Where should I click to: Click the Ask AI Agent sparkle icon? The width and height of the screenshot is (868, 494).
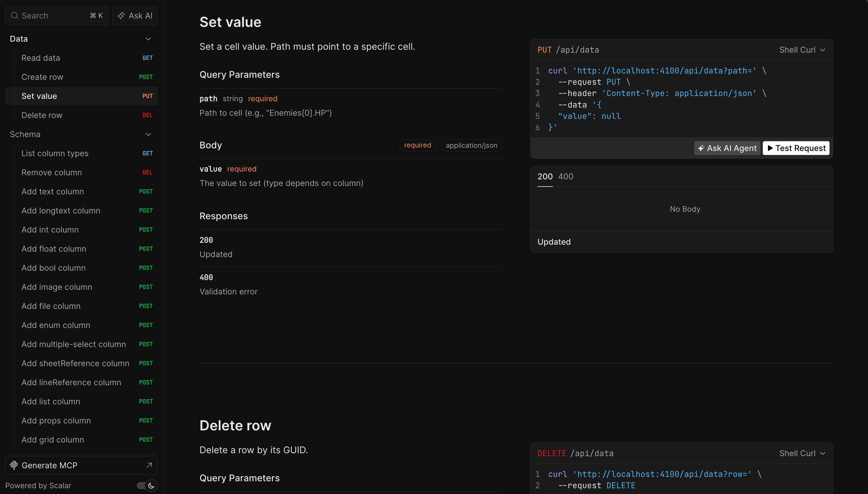[701, 148]
